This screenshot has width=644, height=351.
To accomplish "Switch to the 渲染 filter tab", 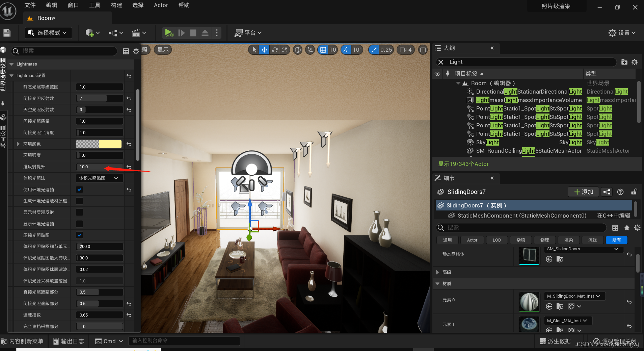I will pyautogui.click(x=568, y=240).
